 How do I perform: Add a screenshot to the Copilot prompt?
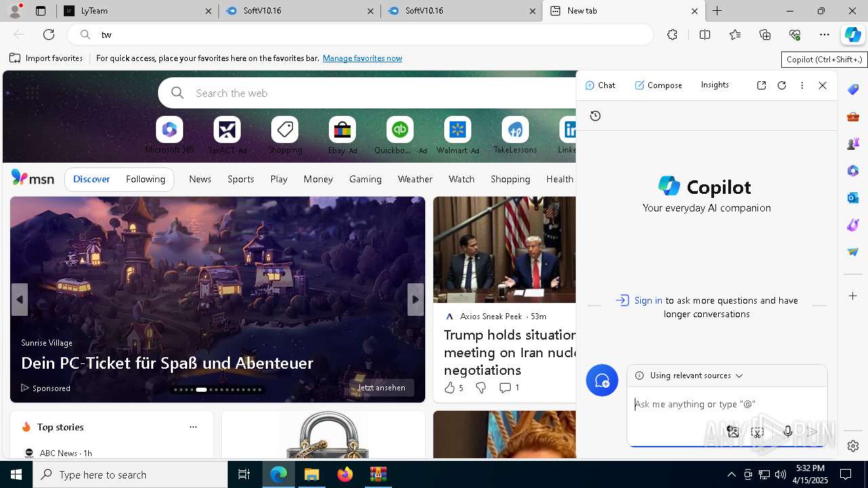point(757,431)
